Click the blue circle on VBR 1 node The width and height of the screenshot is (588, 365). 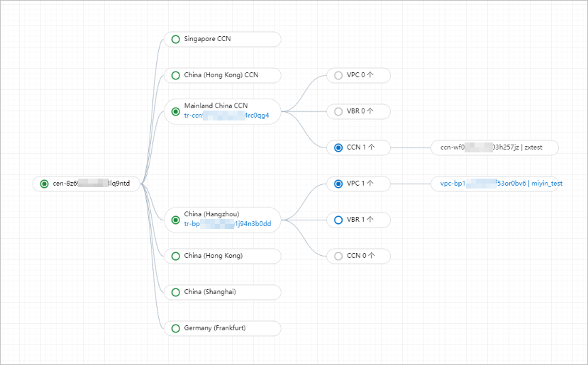tap(338, 220)
